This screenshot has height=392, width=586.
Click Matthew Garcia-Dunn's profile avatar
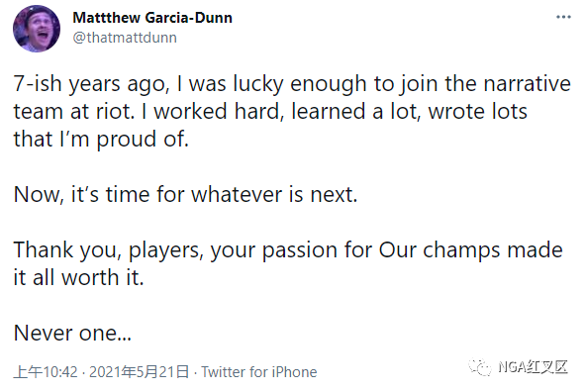37,29
